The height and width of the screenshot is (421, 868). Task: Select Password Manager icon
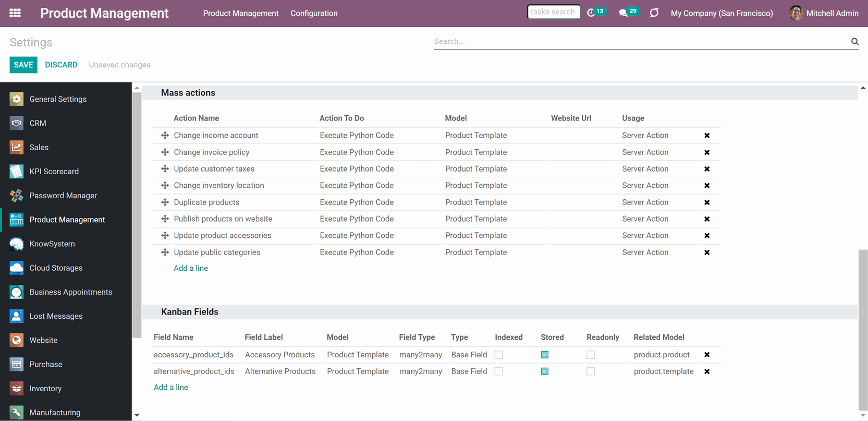point(17,196)
